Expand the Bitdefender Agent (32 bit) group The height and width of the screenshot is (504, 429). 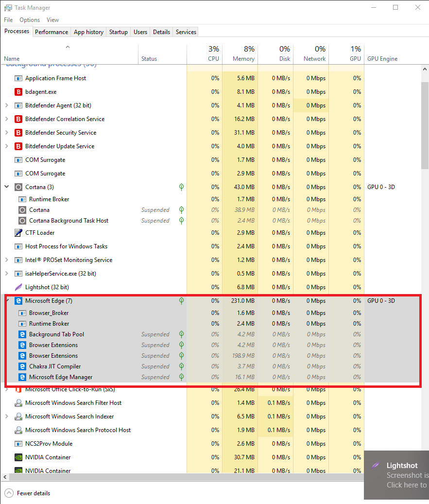click(x=6, y=105)
